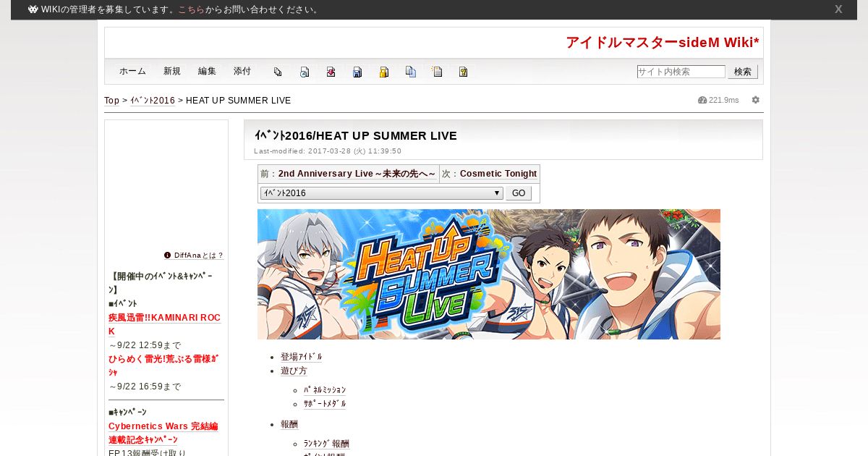This screenshot has height=456, width=868.
Task: Jump to ｻﾎﾟｰﾄﾒﾀﾞﾙ subsection
Action: pos(325,404)
